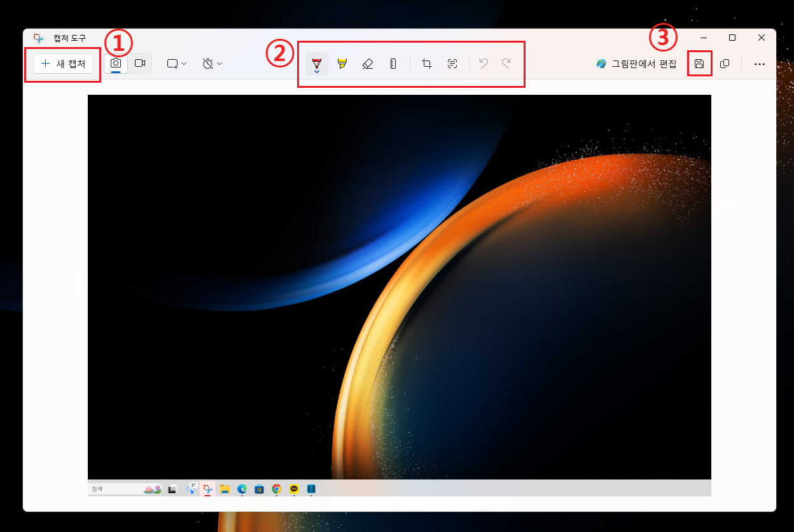Click the Chrome icon in captured taskbar
The width and height of the screenshot is (794, 532).
coord(277,489)
